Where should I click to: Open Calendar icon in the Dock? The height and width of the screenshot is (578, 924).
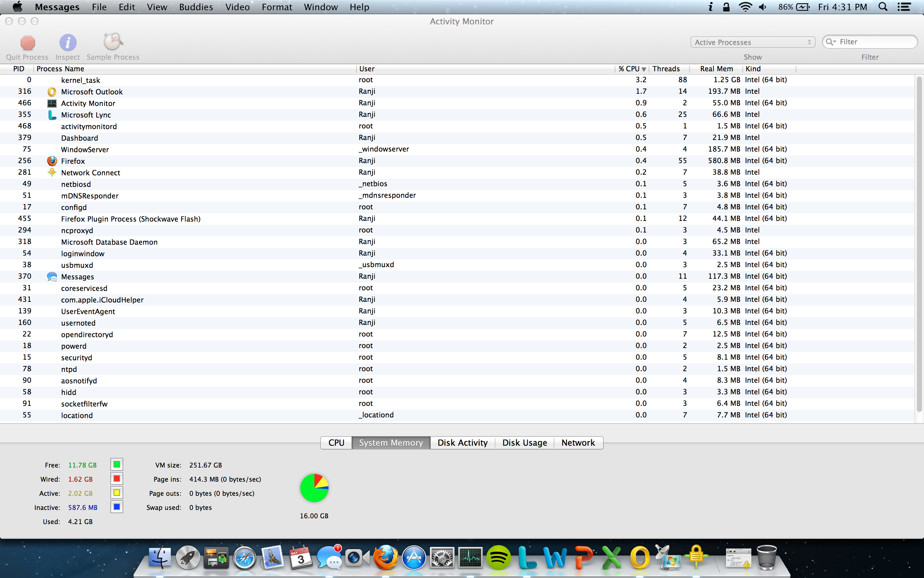(x=301, y=558)
